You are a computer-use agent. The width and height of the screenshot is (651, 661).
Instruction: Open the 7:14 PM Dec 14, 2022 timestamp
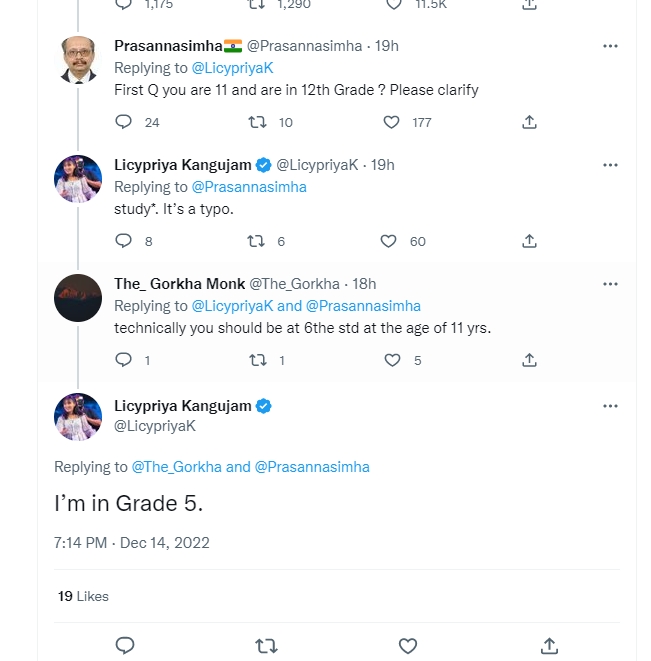132,543
